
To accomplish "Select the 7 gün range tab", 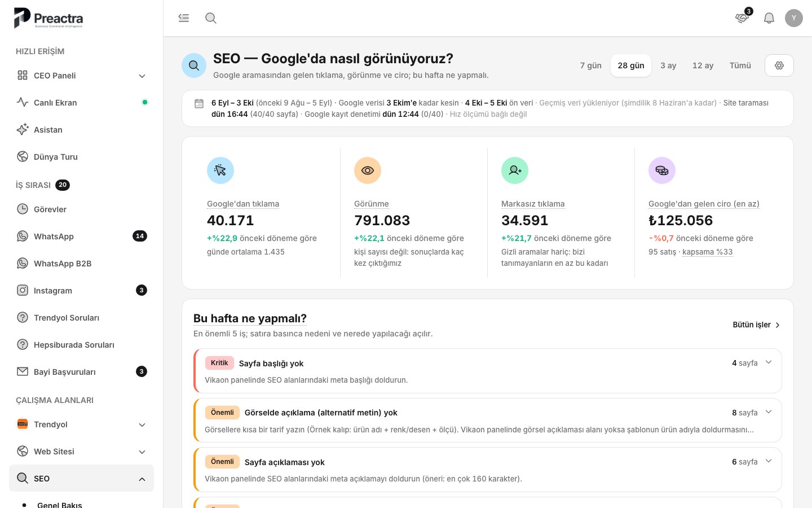I will click(x=591, y=65).
